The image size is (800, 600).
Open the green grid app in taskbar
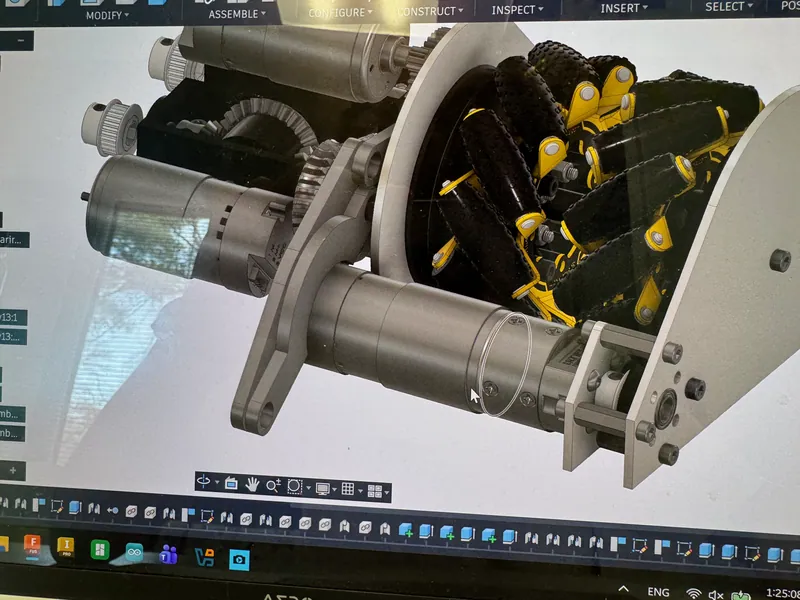coord(100,550)
